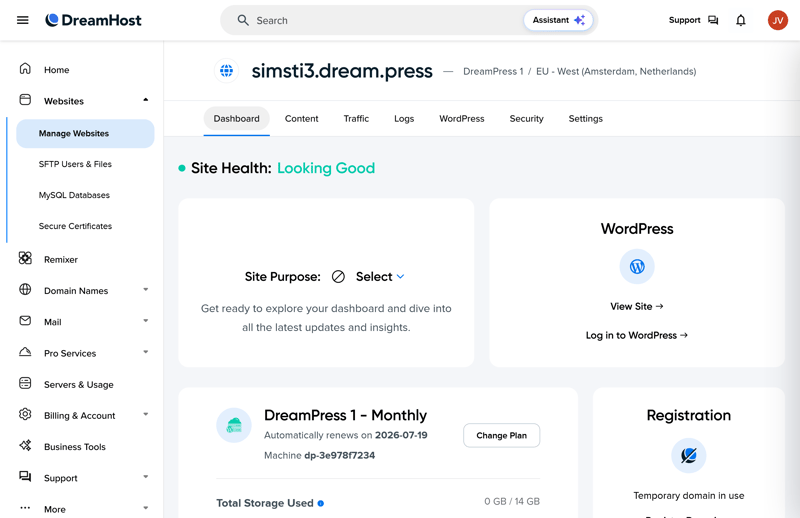Click the Pro Services icon
This screenshot has width=800, height=518.
[25, 352]
